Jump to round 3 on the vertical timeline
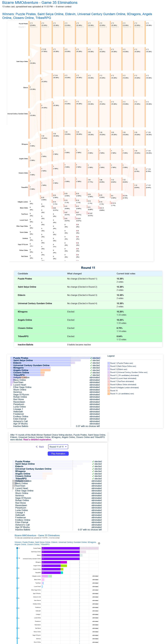Viewport: 166px width, 644px height. click(17, 628)
